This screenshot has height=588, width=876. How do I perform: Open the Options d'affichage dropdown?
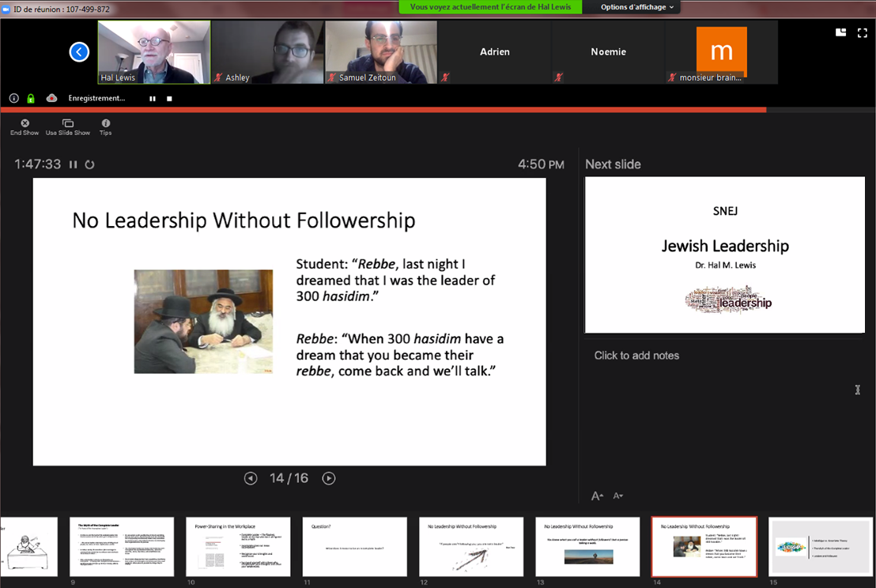coord(637,7)
